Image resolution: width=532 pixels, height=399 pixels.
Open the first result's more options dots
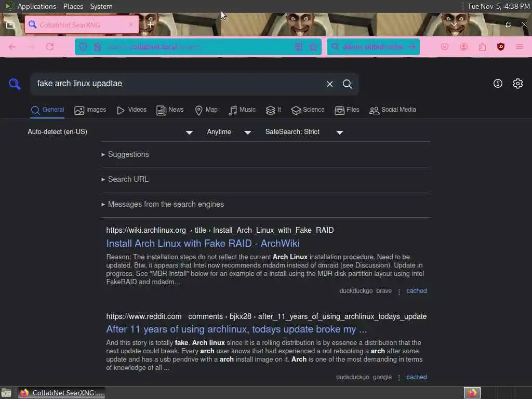[x=399, y=291]
